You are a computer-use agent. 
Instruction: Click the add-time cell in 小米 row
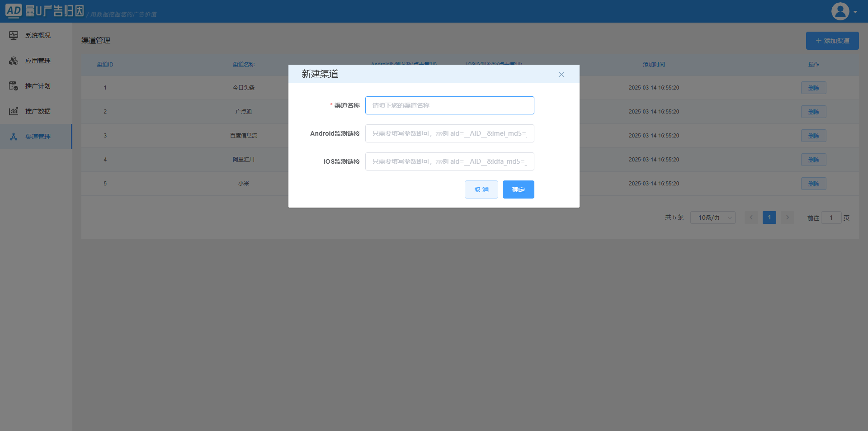[x=654, y=184]
